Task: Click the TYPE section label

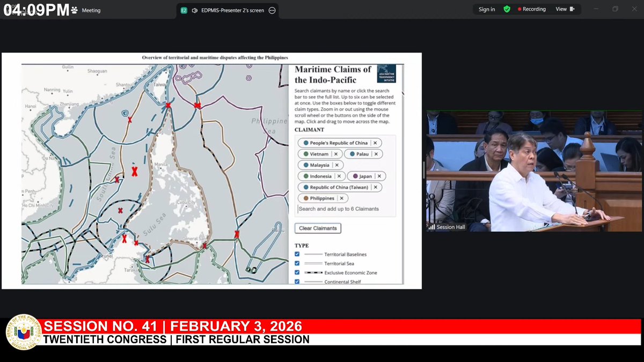Action: (x=302, y=245)
